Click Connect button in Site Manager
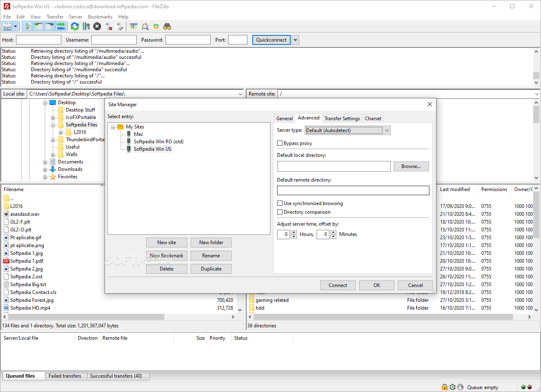541x392 pixels. click(338, 285)
